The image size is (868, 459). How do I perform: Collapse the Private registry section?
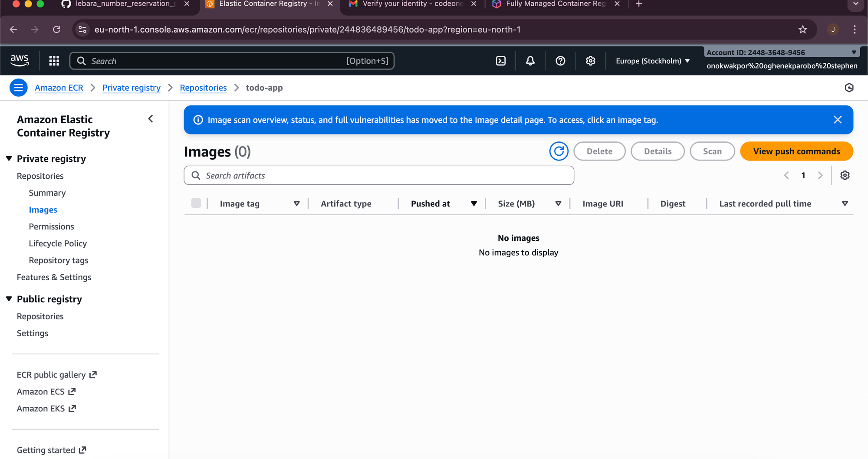9,159
